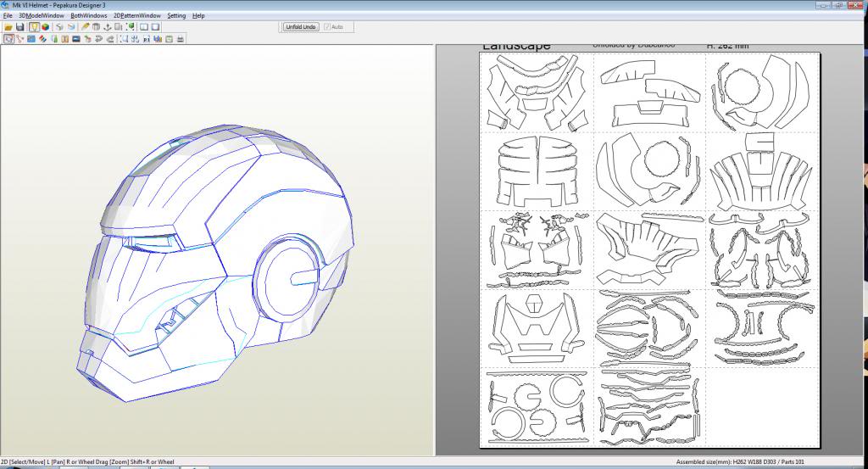Open the File menu
The width and height of the screenshot is (868, 469).
tap(8, 15)
